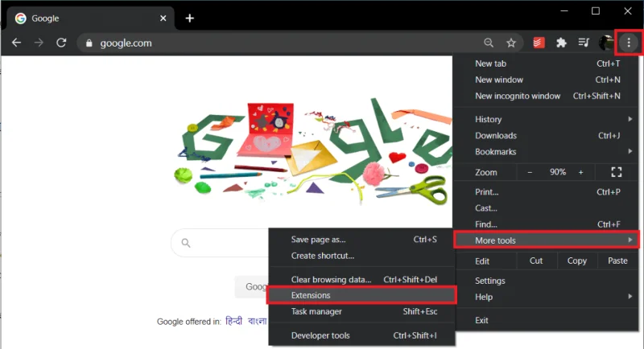Go back using the back arrow
The image size is (644, 349).
(x=16, y=43)
